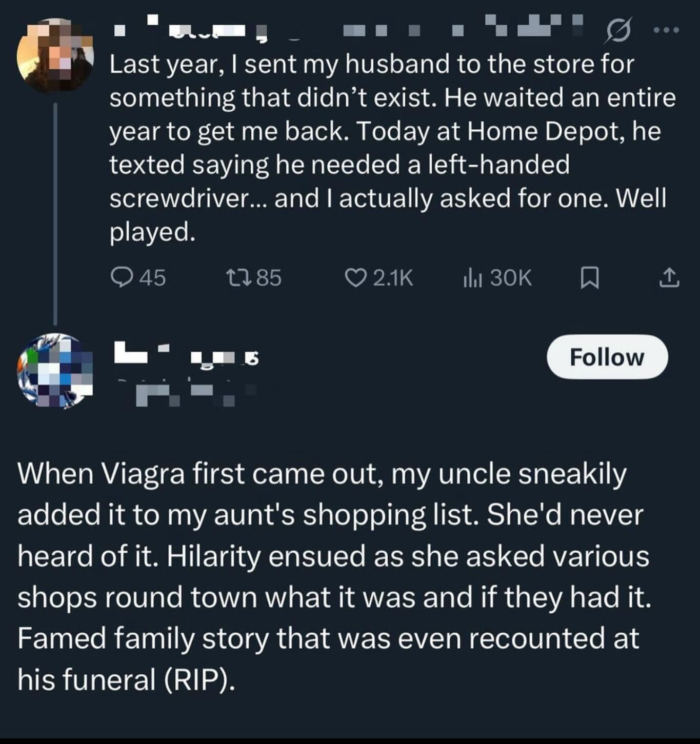Repost the left-handed screwdriver tweet
Image resolution: width=700 pixels, height=744 pixels.
[238, 278]
